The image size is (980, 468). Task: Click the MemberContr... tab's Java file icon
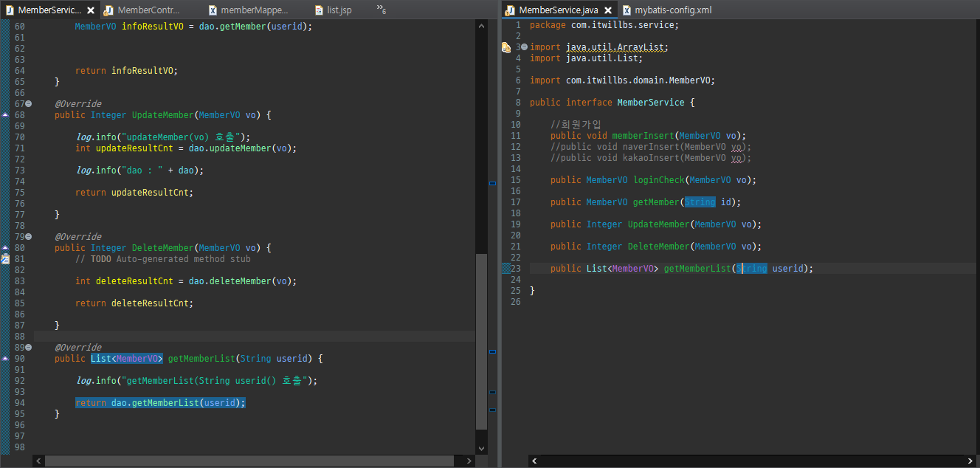coord(108,10)
